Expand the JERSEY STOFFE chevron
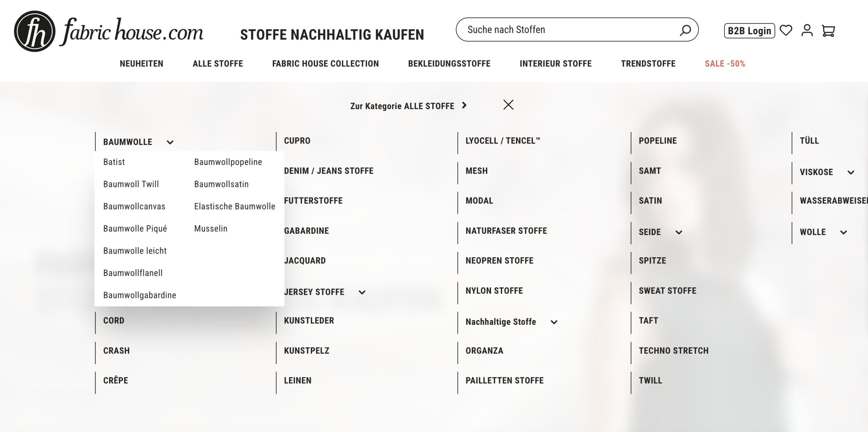This screenshot has width=868, height=432. [362, 292]
